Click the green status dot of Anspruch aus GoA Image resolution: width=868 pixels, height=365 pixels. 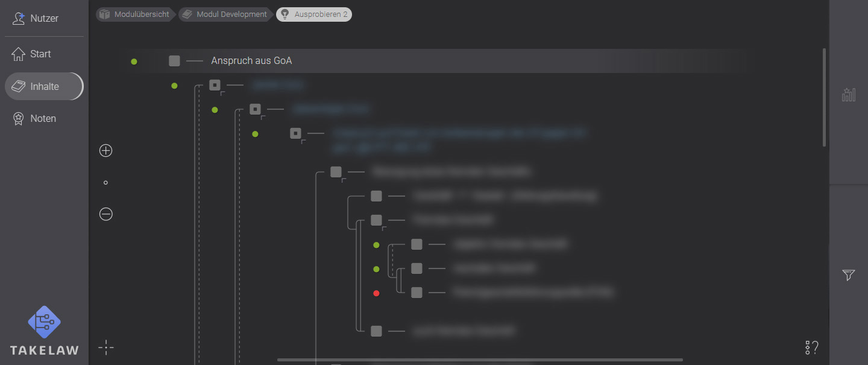pyautogui.click(x=134, y=61)
